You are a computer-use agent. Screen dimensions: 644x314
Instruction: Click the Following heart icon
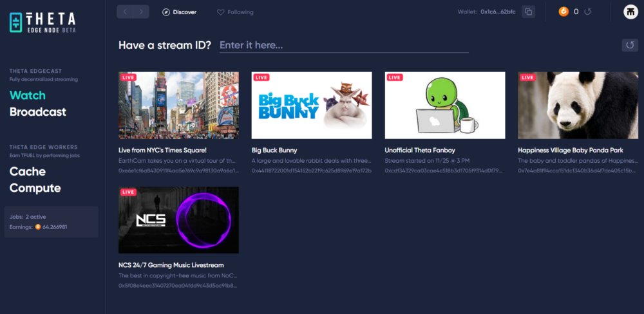click(220, 12)
